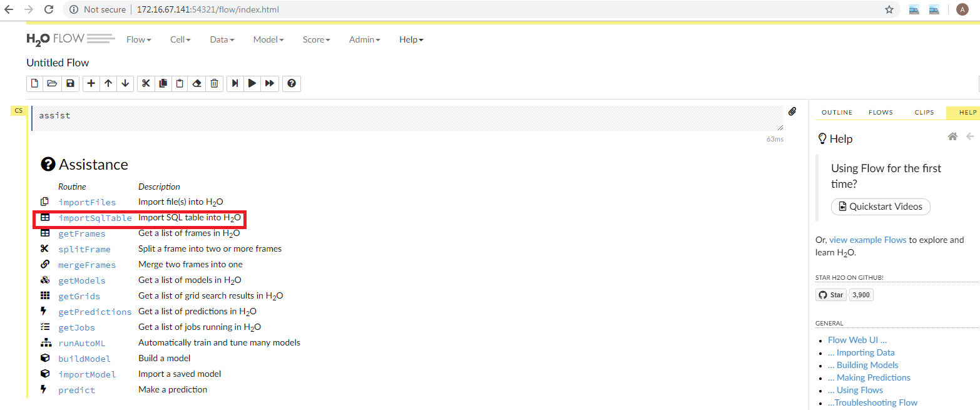The image size is (980, 410).
Task: Open the Quickstart Videos button
Action: coord(880,207)
